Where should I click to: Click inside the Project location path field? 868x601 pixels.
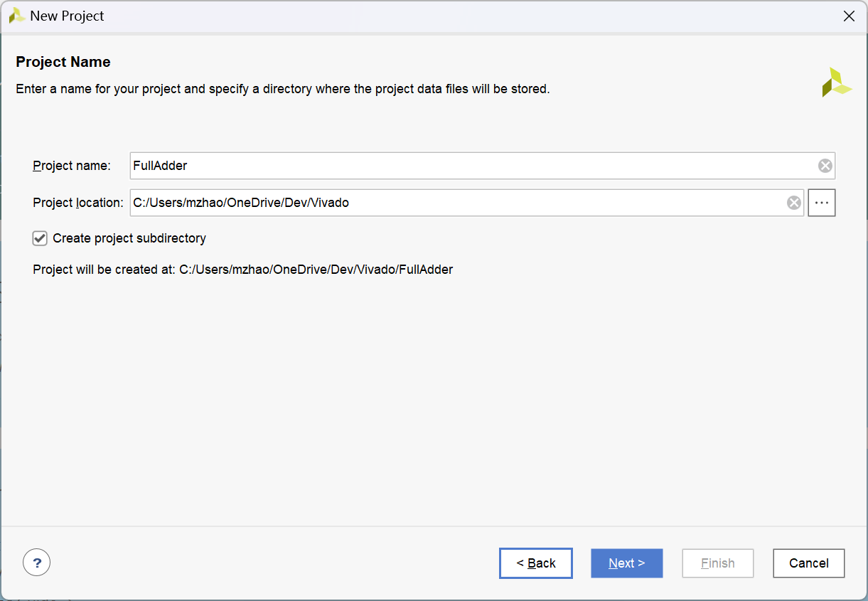click(455, 203)
